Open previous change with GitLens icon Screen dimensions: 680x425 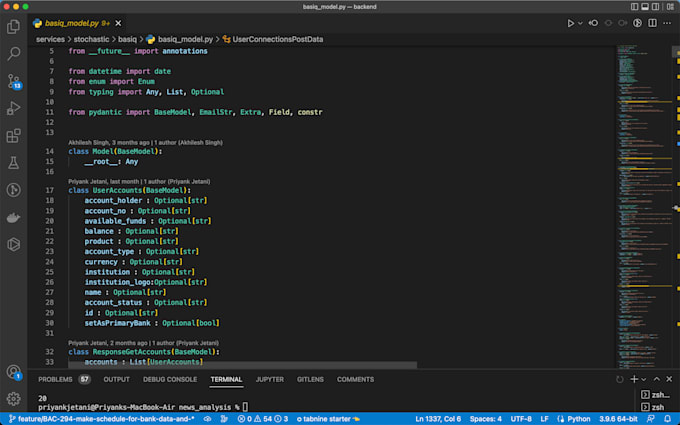coord(593,23)
